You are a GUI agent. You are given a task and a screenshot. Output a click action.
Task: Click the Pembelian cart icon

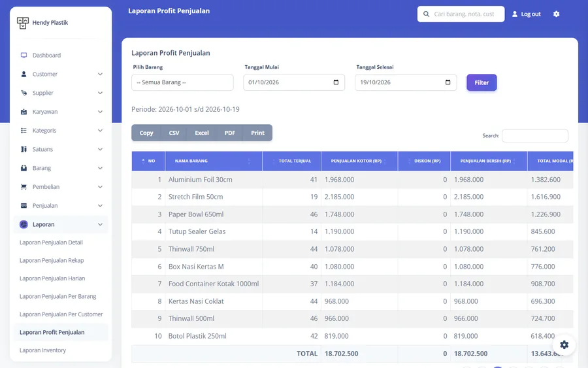click(24, 186)
